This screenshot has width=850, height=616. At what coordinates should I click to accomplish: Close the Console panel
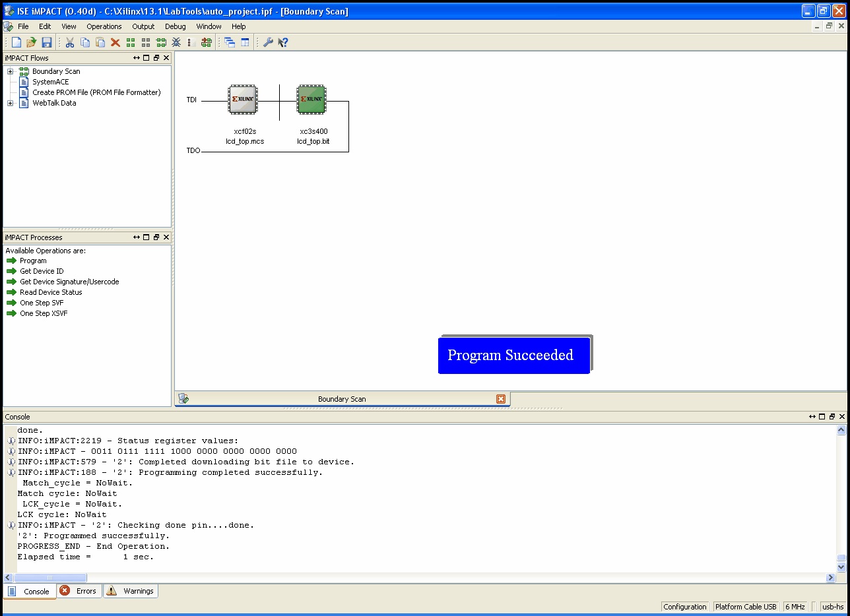(842, 417)
